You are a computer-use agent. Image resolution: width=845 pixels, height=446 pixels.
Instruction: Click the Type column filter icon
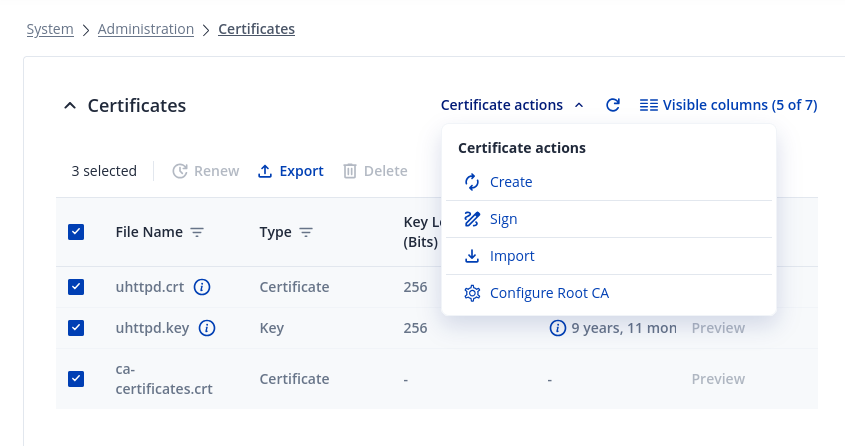(x=306, y=232)
